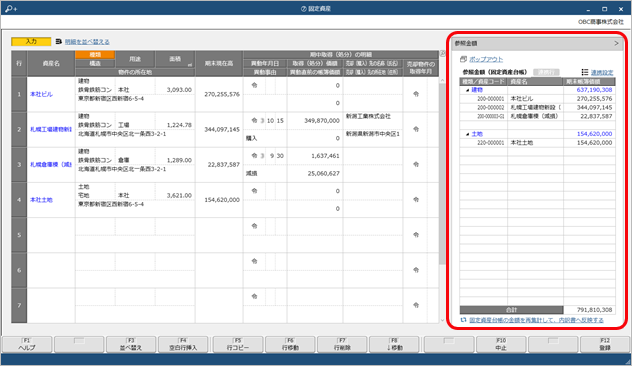This screenshot has height=366, width=632.
Task: Click the popout window icon beside ポップアウト
Action: (464, 59)
